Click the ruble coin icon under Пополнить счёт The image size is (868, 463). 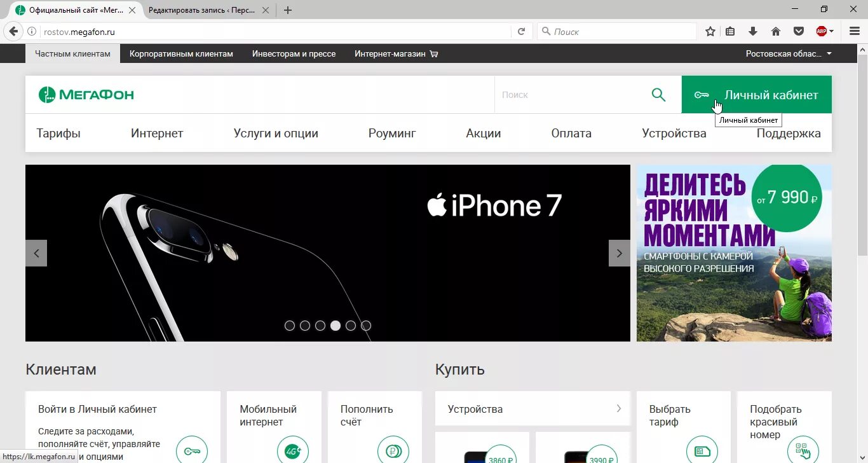pos(393,451)
